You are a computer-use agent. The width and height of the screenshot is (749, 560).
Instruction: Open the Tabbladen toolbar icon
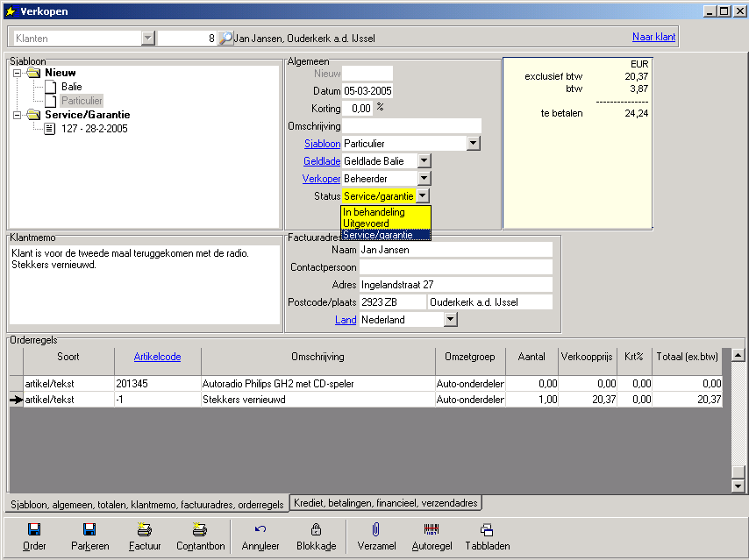point(487,529)
